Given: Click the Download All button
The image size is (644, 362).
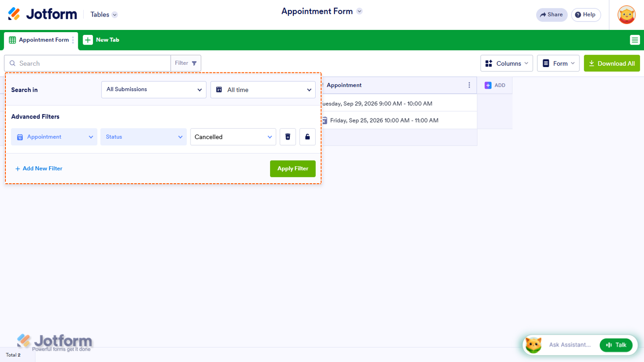Looking at the screenshot, I should pyautogui.click(x=612, y=63).
